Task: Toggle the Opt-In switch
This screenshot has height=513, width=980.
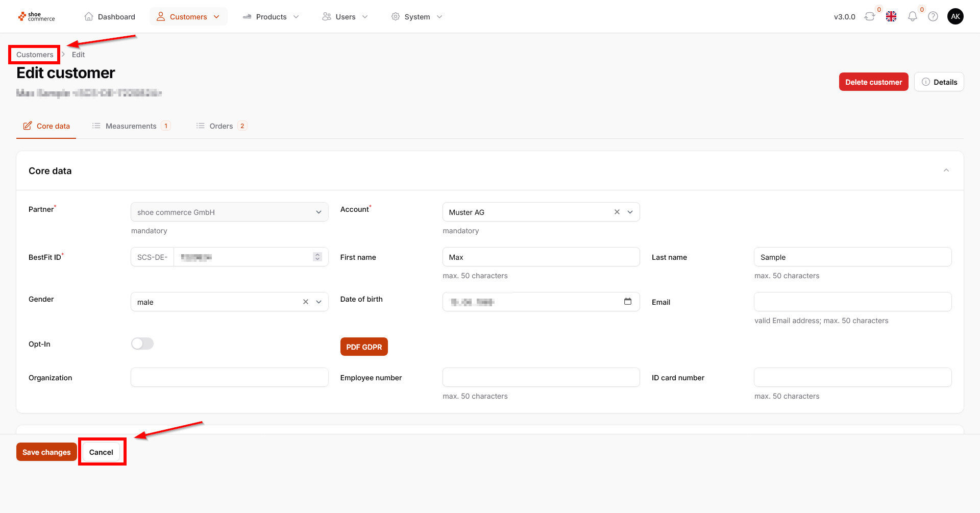Action: click(142, 344)
